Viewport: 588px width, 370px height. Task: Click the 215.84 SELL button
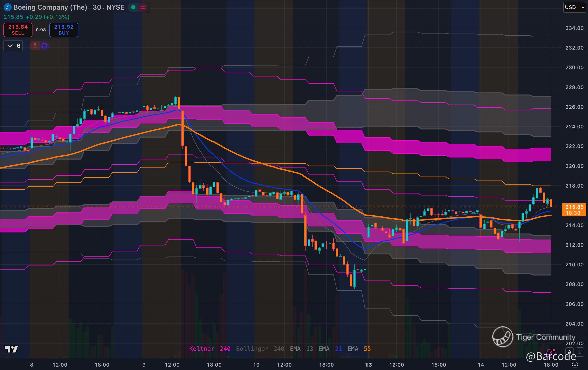tap(18, 30)
